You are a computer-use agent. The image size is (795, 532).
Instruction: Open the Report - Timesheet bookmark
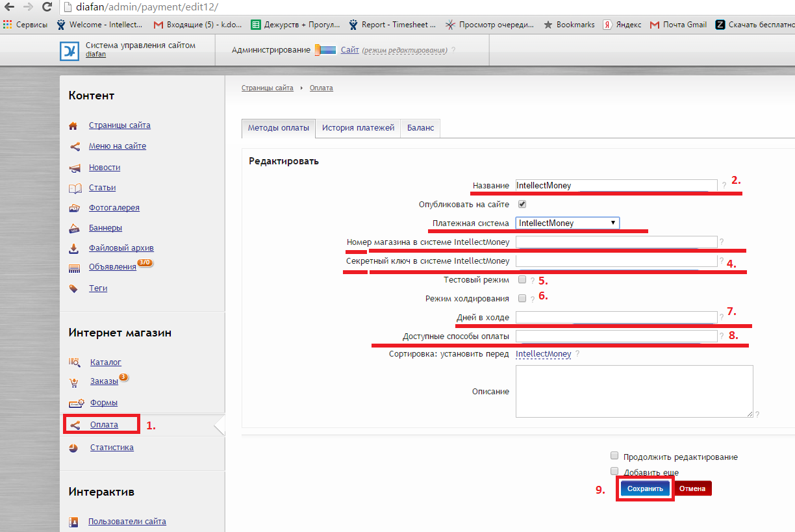(x=392, y=25)
